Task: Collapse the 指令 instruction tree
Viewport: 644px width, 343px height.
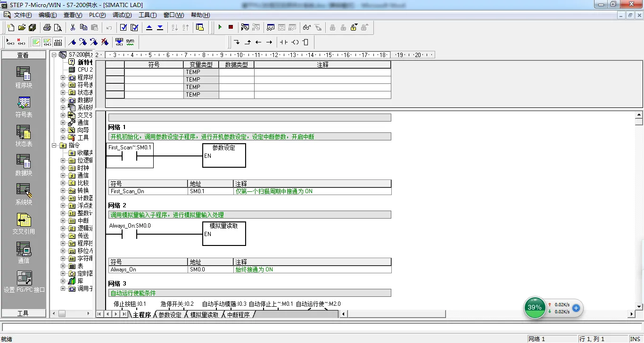Action: pyautogui.click(x=54, y=145)
